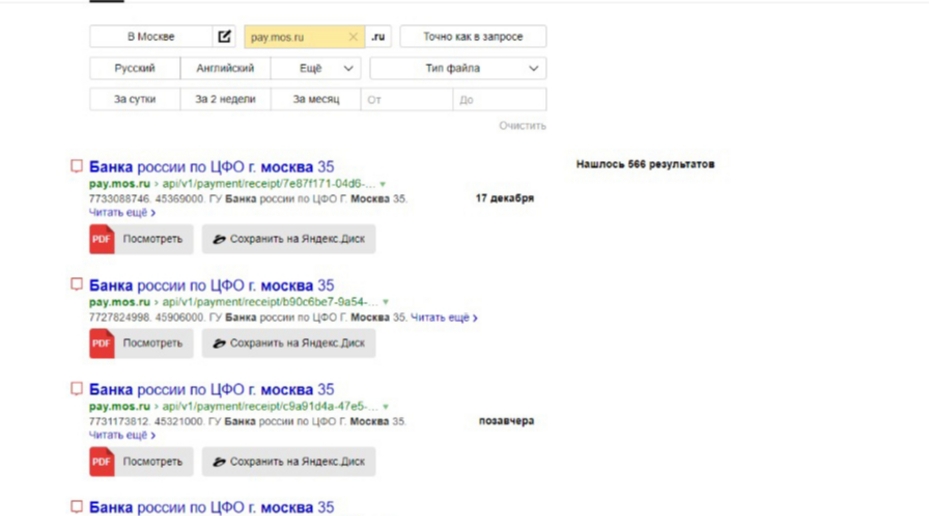Open green URL path receipt/c9a91d4a
The image size is (930, 516).
[x=270, y=406]
